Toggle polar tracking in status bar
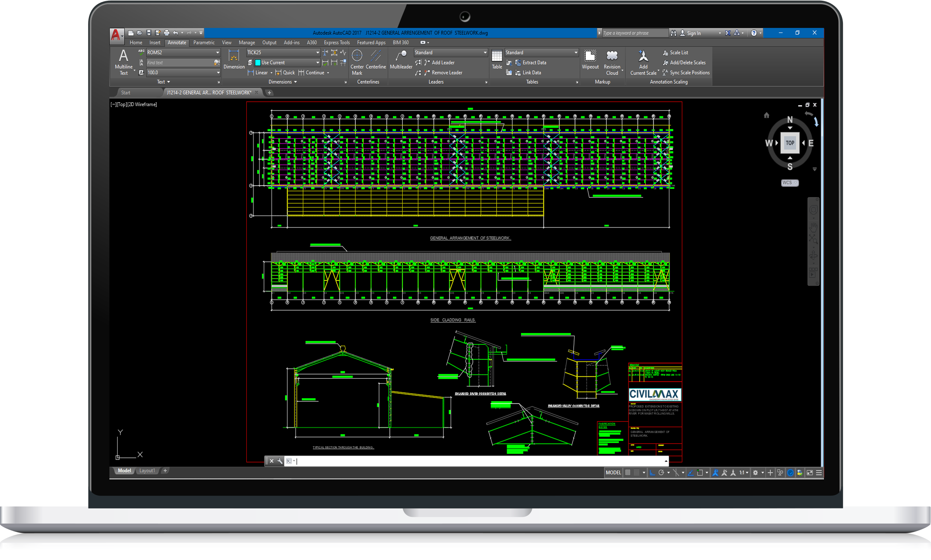931x560 pixels. tap(661, 472)
